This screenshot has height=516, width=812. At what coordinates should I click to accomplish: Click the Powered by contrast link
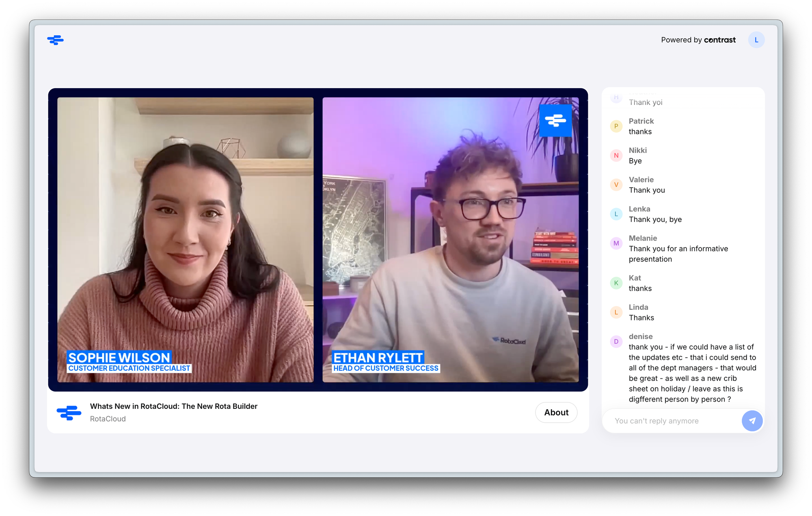point(698,40)
